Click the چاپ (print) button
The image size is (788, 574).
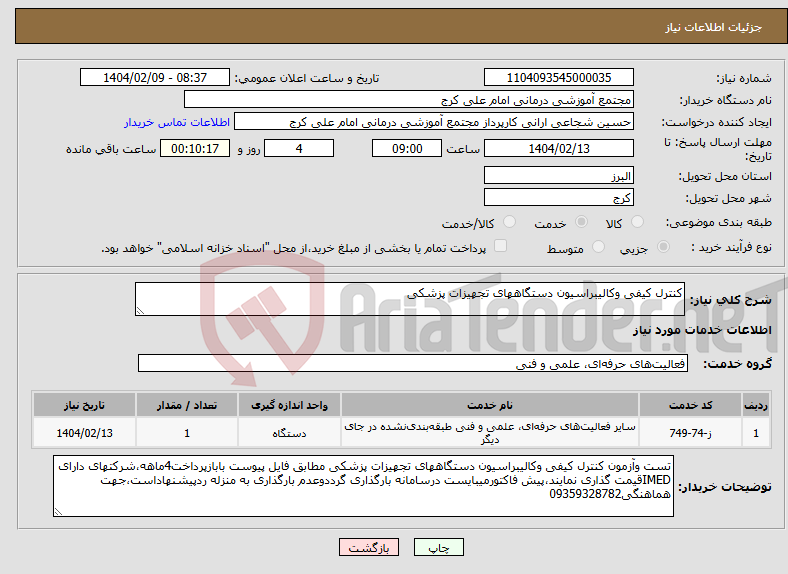pos(438,547)
